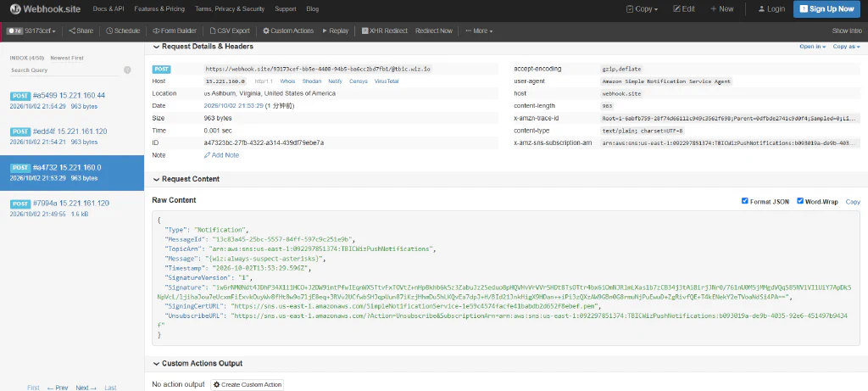The height and width of the screenshot is (391, 868).
Task: Collapse the Request Content section
Action: click(186, 179)
